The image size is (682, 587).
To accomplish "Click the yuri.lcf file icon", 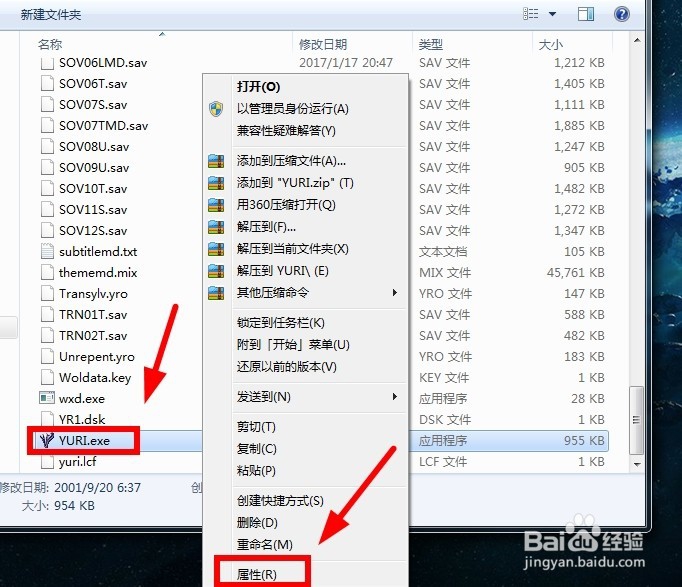I will click(47, 461).
